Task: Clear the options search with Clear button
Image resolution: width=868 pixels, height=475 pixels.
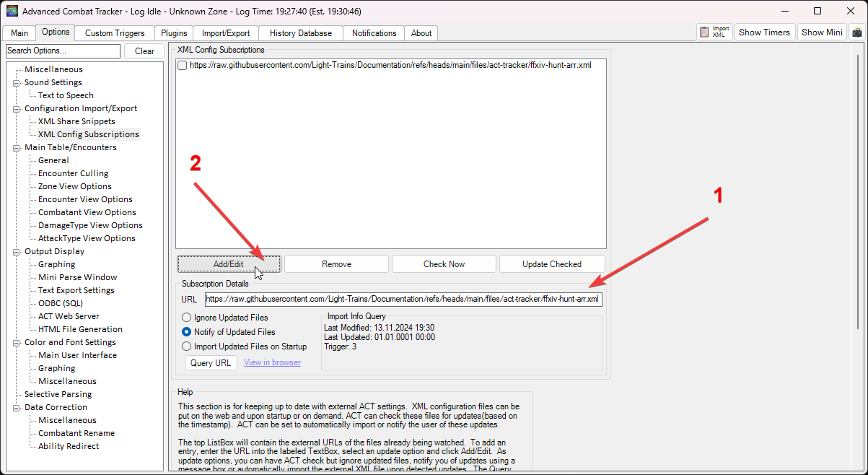Action: click(144, 51)
